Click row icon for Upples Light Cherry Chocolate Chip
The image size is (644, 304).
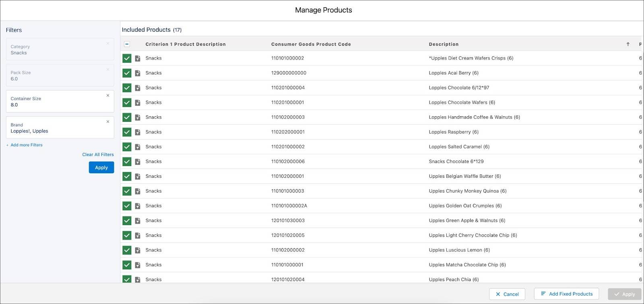[138, 235]
